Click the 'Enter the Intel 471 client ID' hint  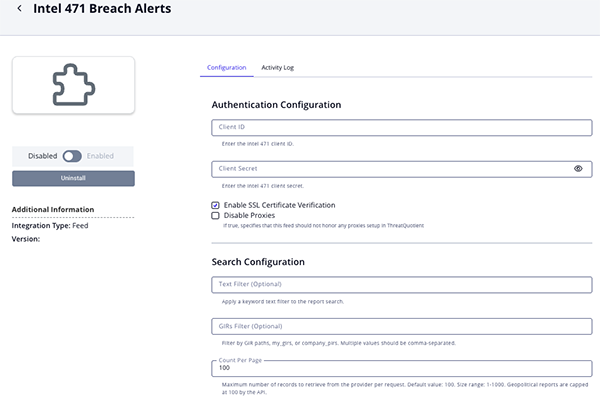point(258,144)
